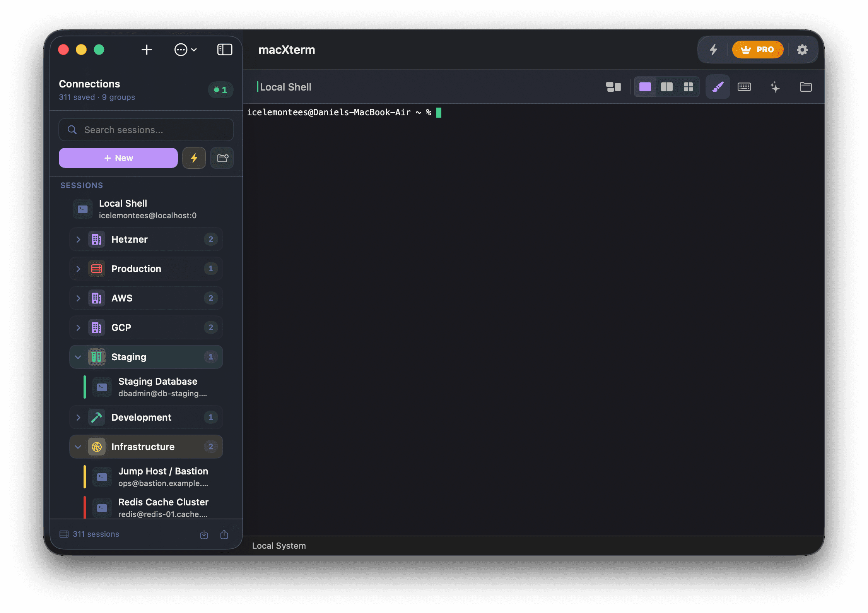
Task: Select the theme/appearance brush icon in the toolbar
Action: tap(718, 87)
